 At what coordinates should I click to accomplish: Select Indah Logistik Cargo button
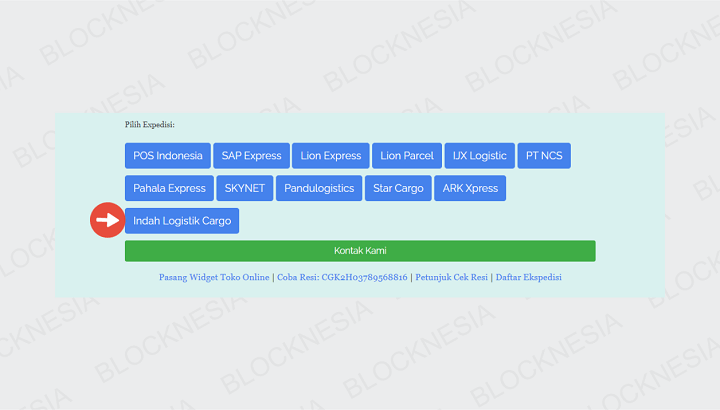coord(182,220)
